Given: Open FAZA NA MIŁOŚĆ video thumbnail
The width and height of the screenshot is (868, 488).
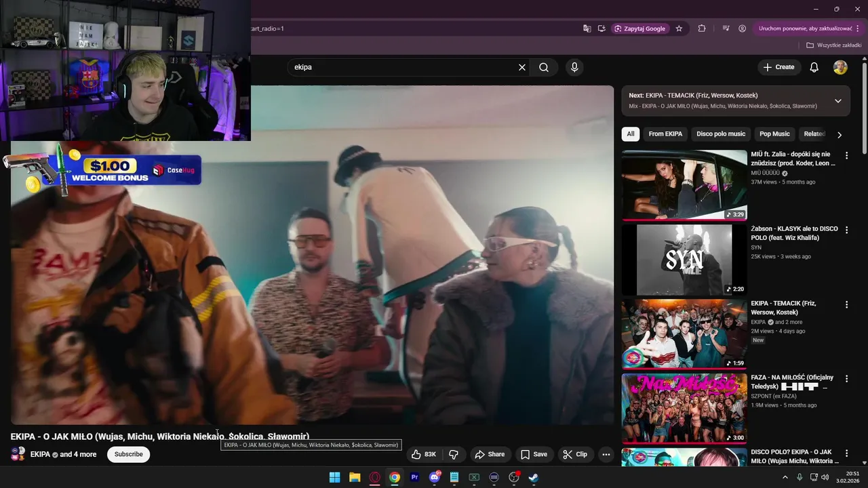Looking at the screenshot, I should click(684, 409).
